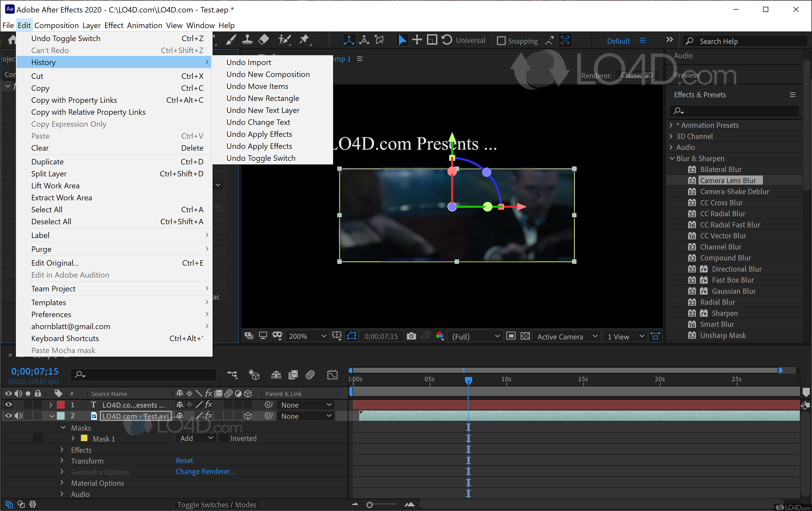
Task: Open the background color swatch picker
Action: coord(440,336)
